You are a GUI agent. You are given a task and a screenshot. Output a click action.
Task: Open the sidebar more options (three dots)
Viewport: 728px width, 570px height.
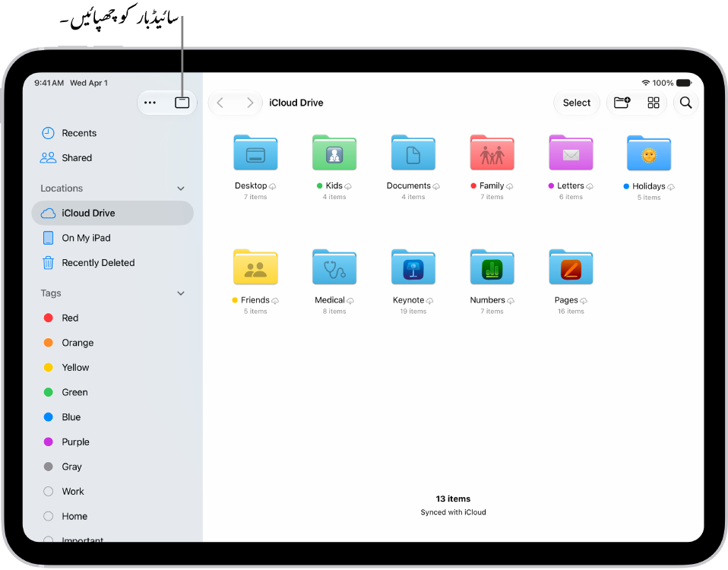pyautogui.click(x=150, y=103)
